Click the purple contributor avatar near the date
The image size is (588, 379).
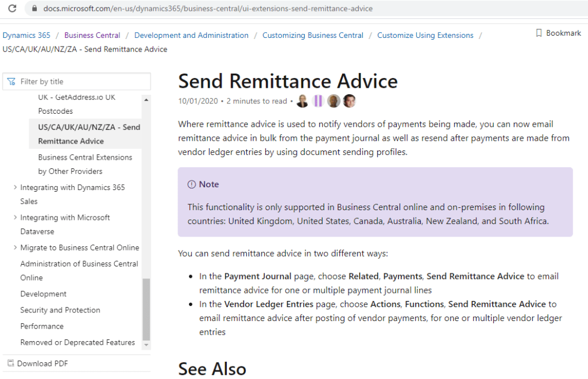(x=318, y=101)
